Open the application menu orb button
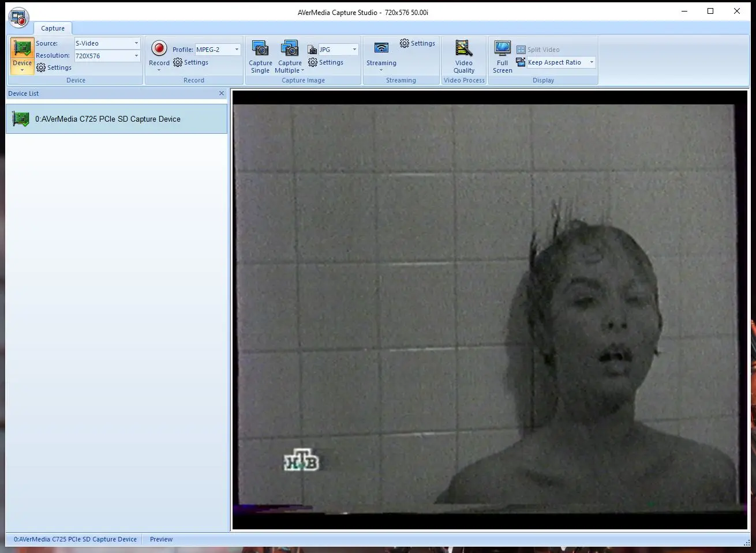The width and height of the screenshot is (756, 553). 20,17
